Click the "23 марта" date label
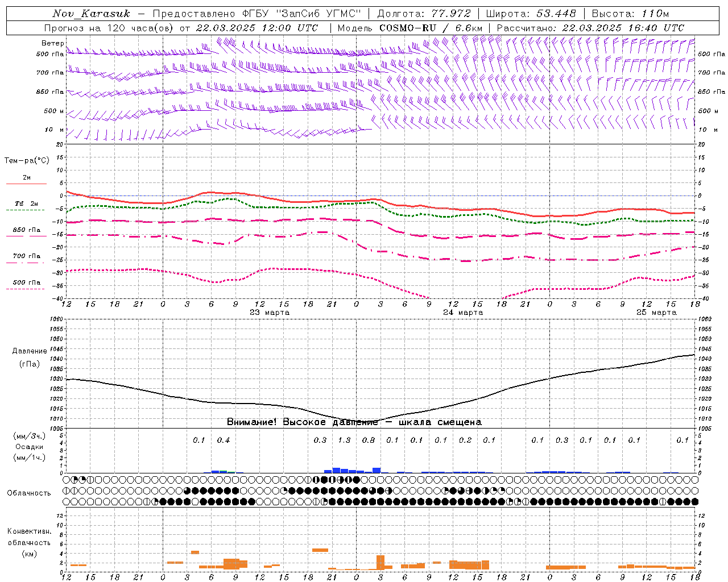Image resolution: width=728 pixels, height=582 pixels. click(270, 313)
